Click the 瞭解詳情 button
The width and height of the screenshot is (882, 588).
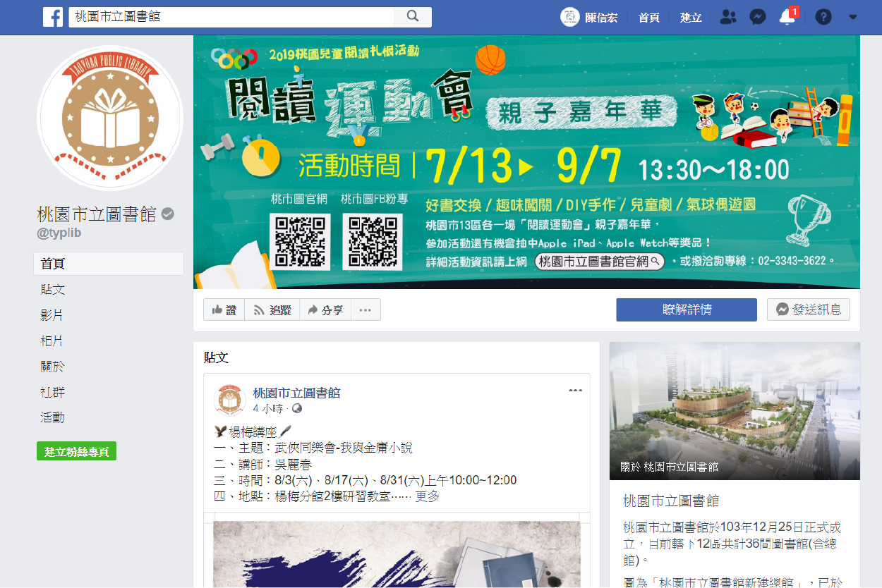[x=686, y=310]
